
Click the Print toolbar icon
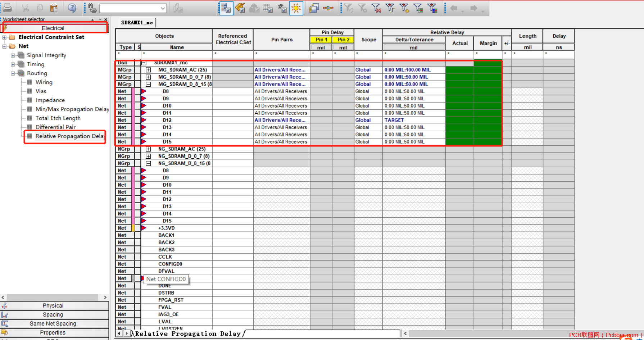pyautogui.click(x=7, y=8)
